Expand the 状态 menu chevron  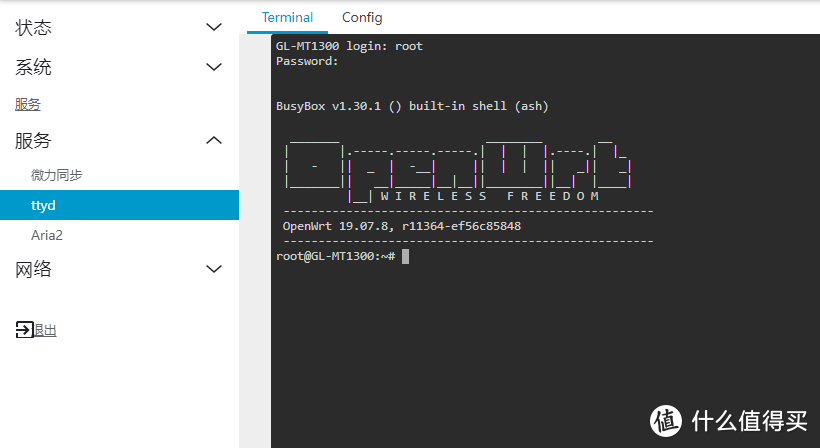(x=213, y=28)
